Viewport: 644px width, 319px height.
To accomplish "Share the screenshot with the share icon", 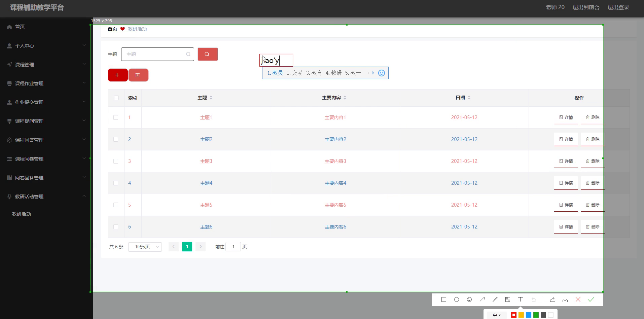I will pyautogui.click(x=552, y=299).
